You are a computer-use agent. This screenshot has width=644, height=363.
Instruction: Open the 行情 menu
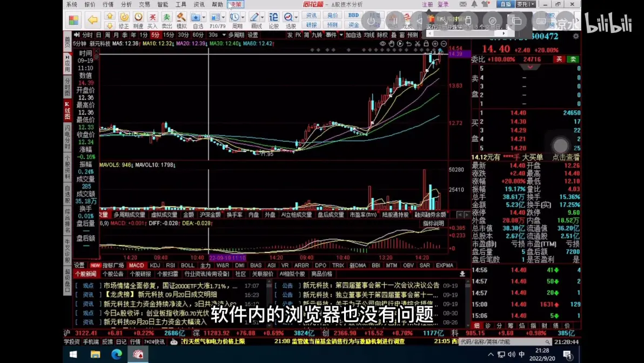108,4
